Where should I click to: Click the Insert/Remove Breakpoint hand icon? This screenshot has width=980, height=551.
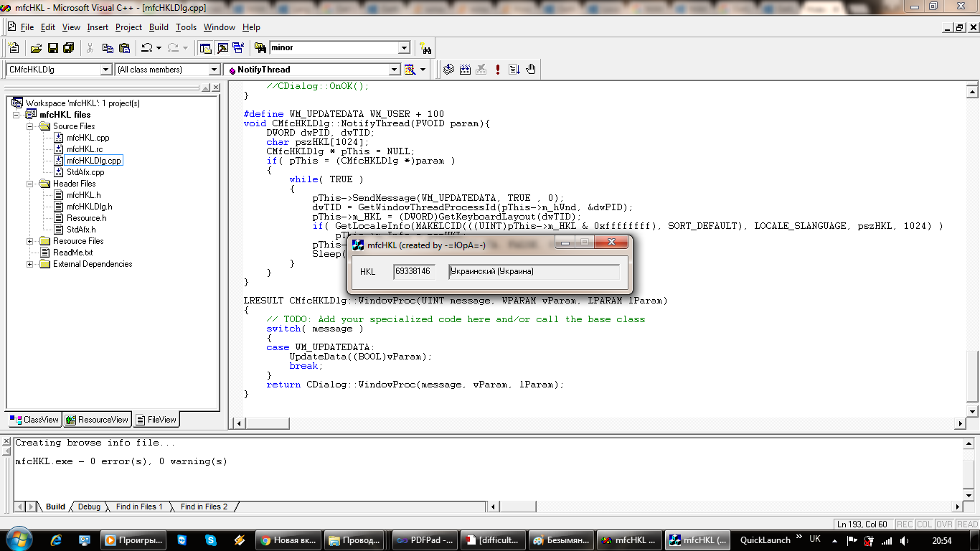click(x=531, y=70)
